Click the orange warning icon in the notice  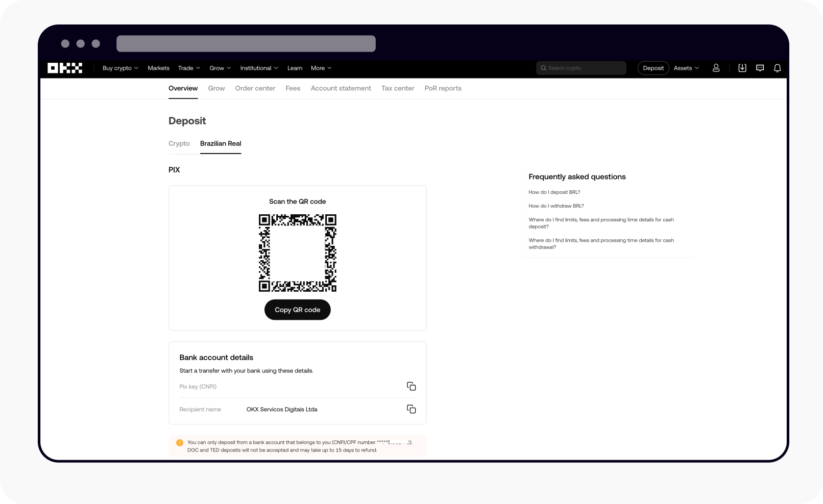coord(179,443)
